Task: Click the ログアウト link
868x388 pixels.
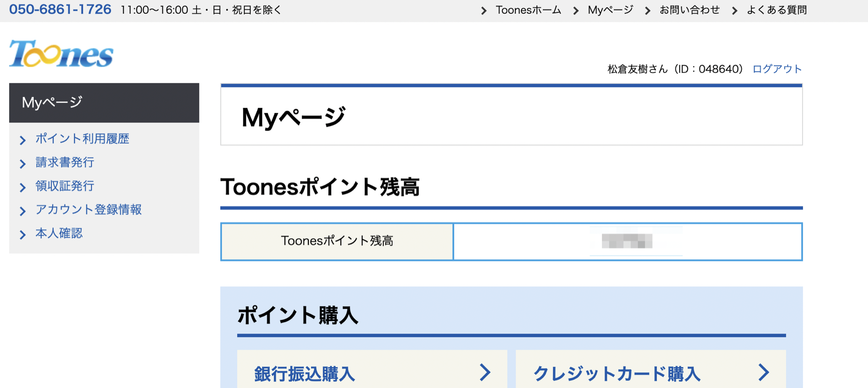Action: [x=777, y=69]
